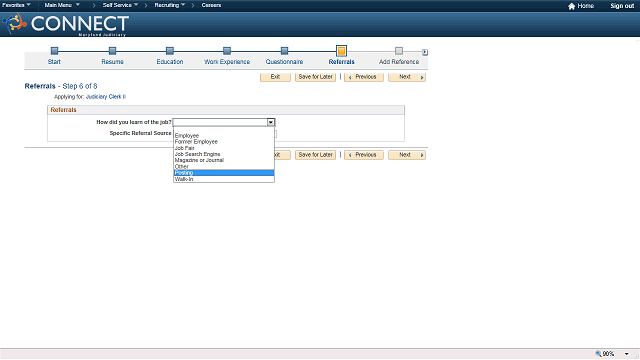640x360 pixels.
Task: Click the Resume step square icon
Action: pyautogui.click(x=112, y=51)
